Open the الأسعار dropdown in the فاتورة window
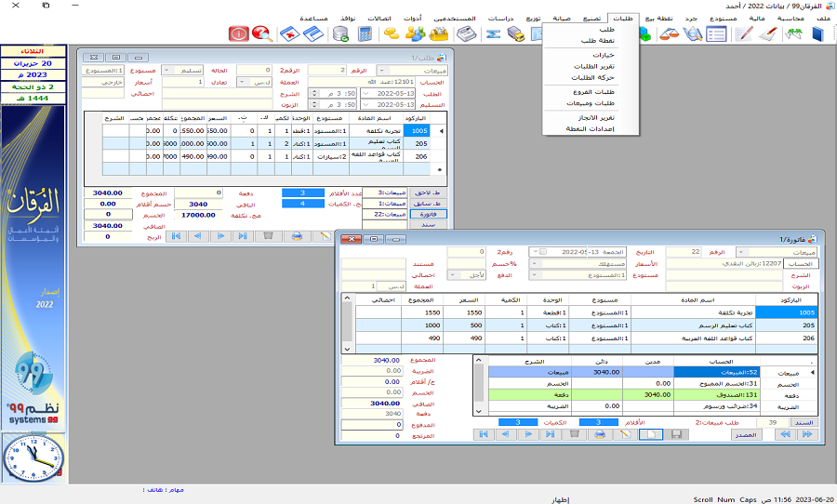 click(534, 264)
